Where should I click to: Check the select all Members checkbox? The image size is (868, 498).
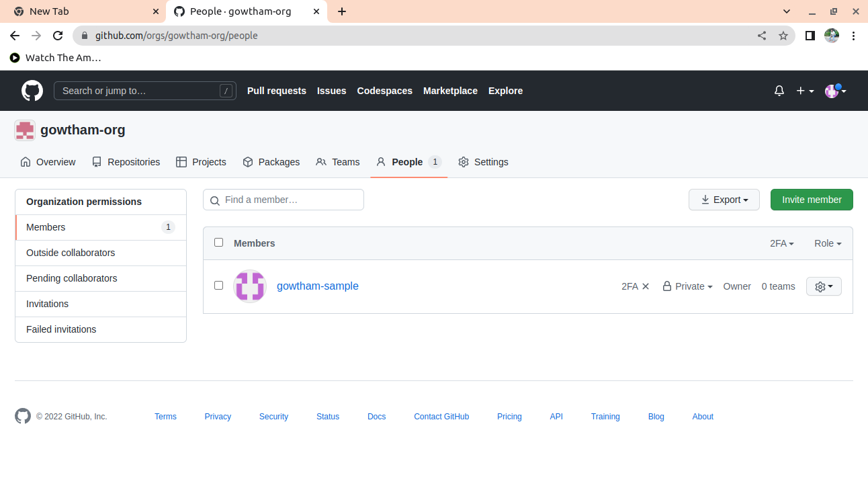[218, 243]
